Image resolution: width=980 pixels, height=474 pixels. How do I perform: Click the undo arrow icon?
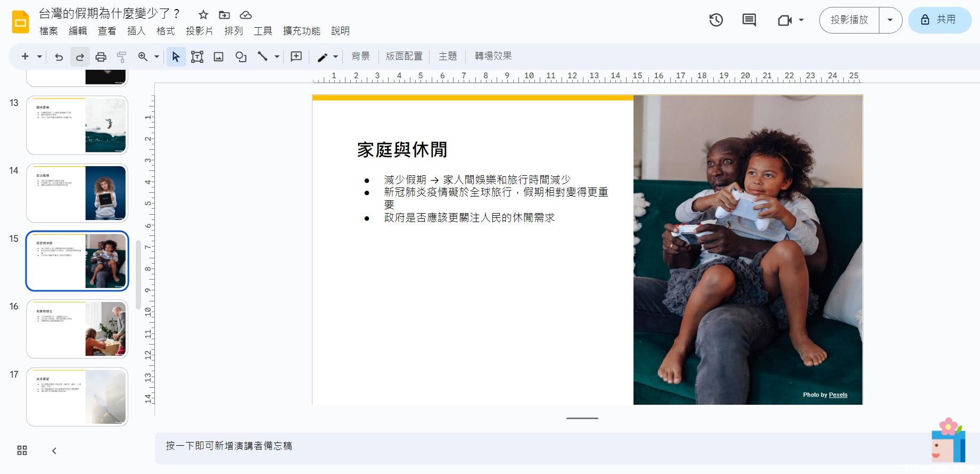59,56
